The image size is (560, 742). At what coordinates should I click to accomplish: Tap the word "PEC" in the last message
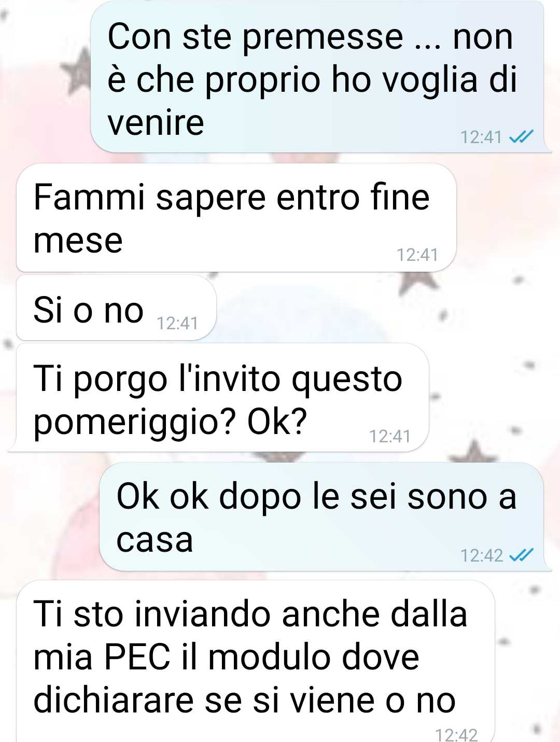pos(137,657)
